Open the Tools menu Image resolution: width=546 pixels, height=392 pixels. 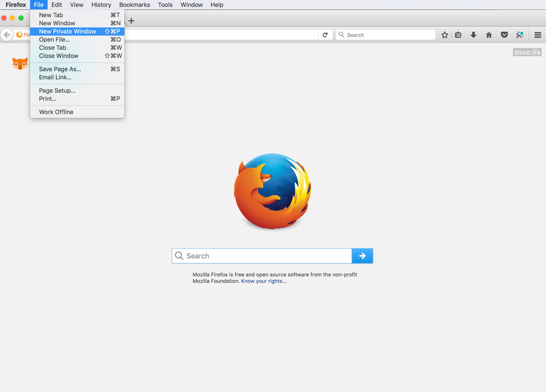click(165, 5)
